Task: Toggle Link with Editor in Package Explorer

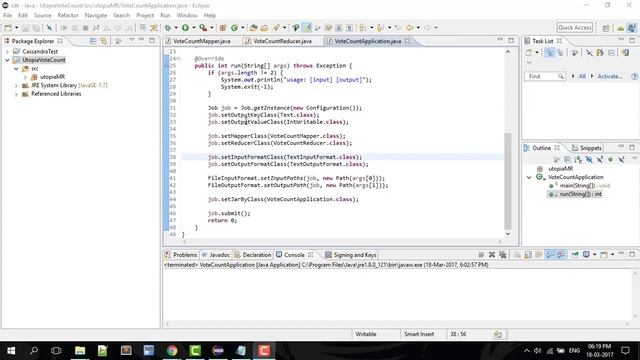Action: (104, 41)
